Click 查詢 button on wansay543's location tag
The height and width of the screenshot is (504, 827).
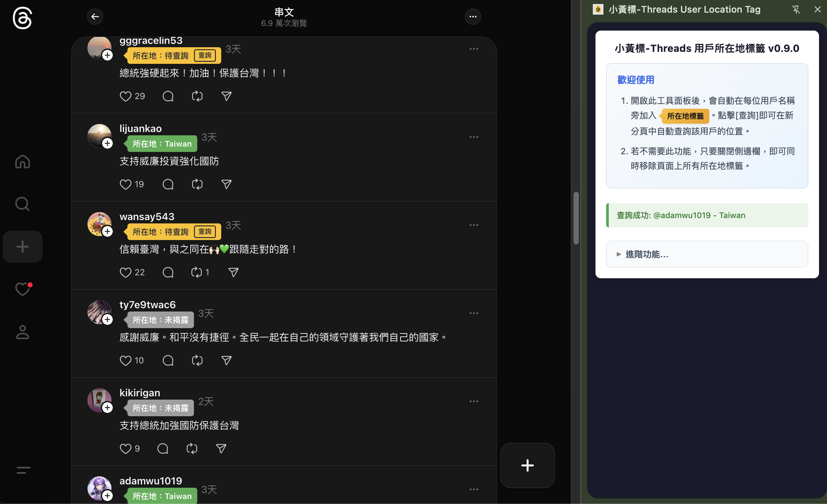click(x=205, y=231)
